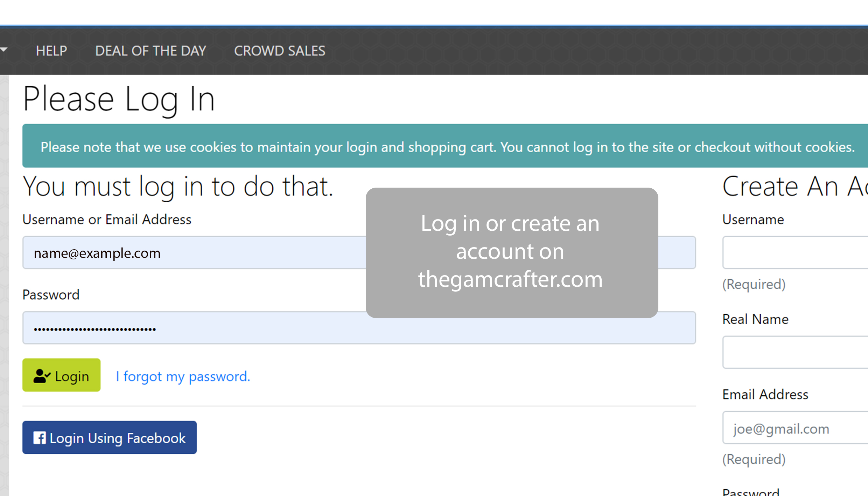Focus the Username or Email Address field
868x496 pixels.
(192, 253)
